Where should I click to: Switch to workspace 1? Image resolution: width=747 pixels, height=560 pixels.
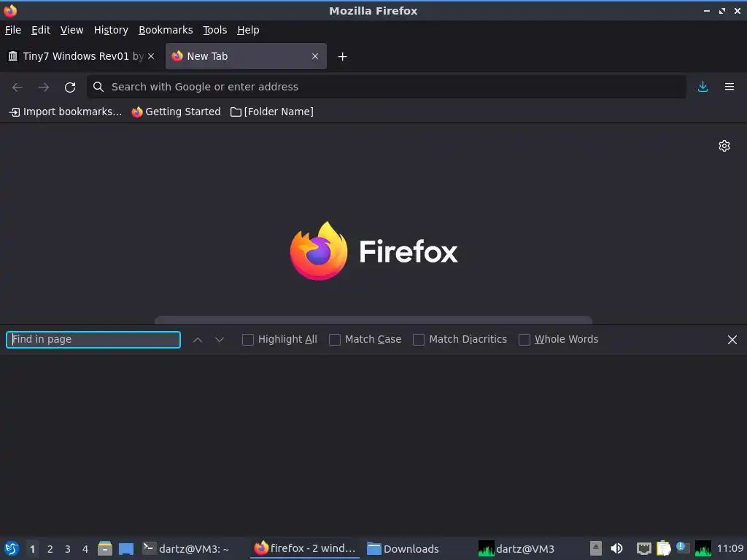coord(32,549)
